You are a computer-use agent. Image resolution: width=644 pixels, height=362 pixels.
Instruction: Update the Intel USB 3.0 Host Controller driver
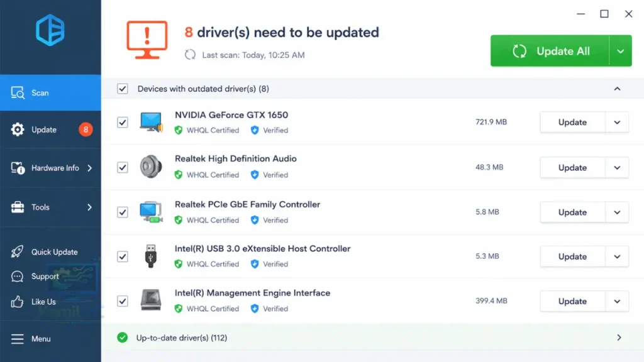[x=572, y=256]
